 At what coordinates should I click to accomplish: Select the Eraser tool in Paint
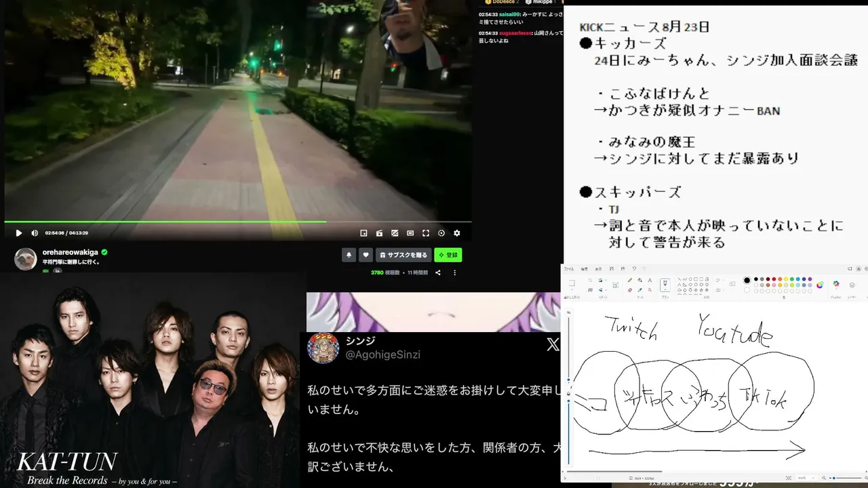(630, 290)
